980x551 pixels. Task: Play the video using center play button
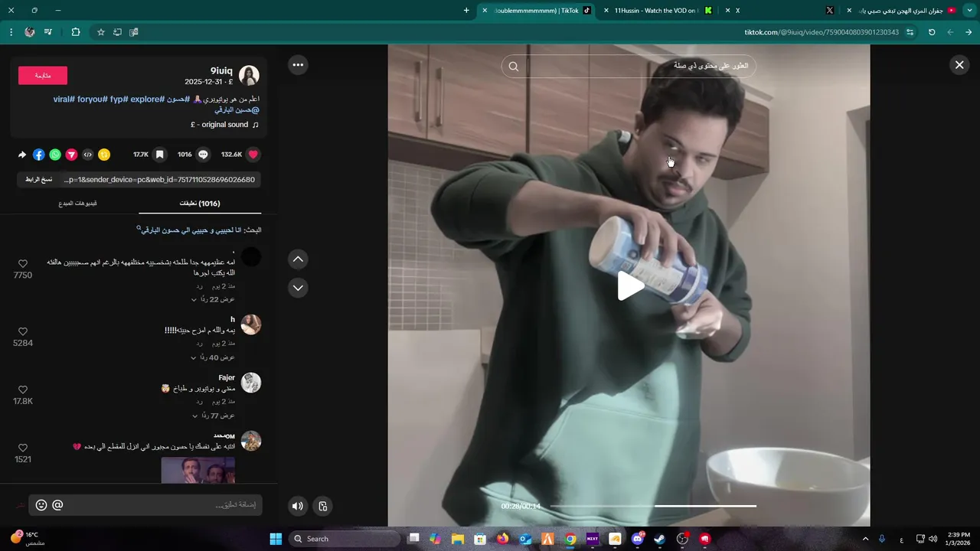(629, 286)
